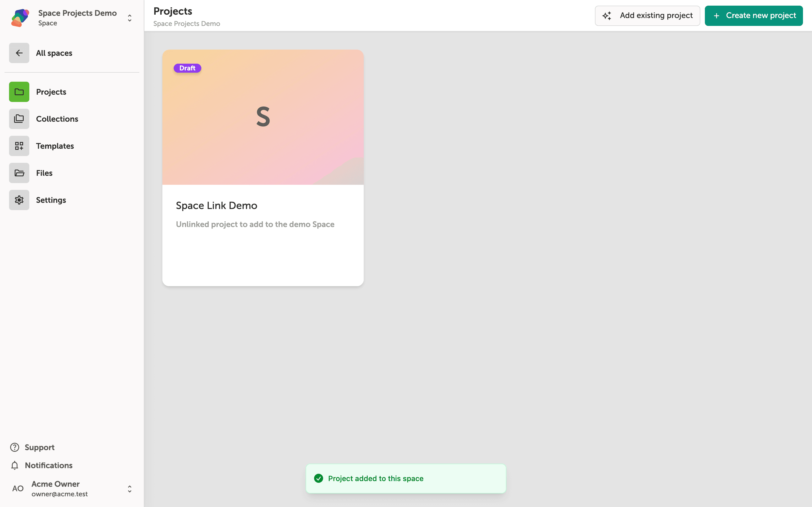The image size is (812, 507).
Task: Expand the Space Projects Demo space switcher
Action: click(x=129, y=18)
